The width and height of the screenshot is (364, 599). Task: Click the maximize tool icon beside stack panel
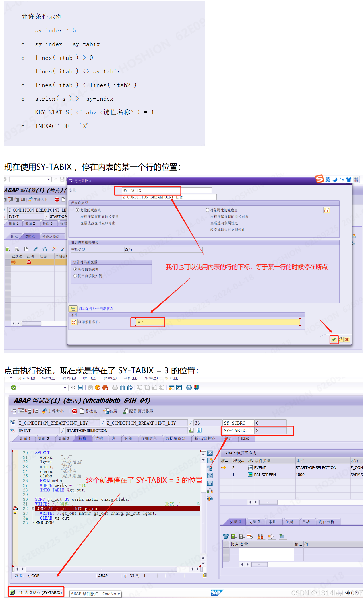coord(210,475)
